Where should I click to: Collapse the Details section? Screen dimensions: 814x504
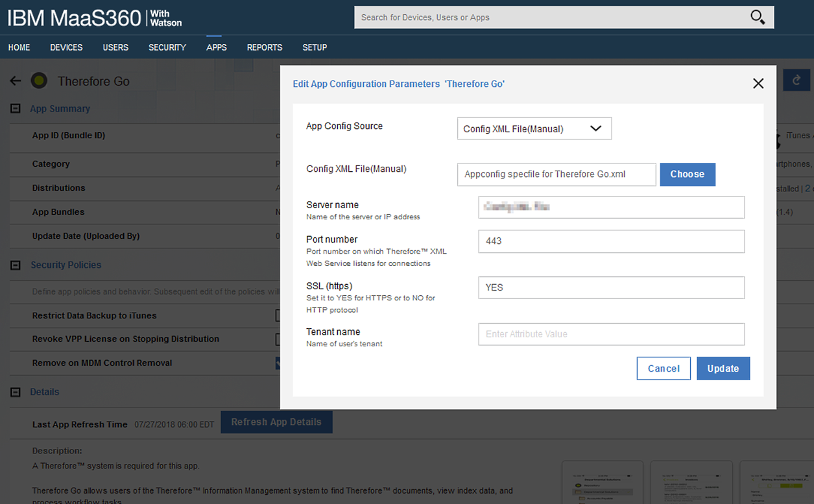[x=16, y=392]
